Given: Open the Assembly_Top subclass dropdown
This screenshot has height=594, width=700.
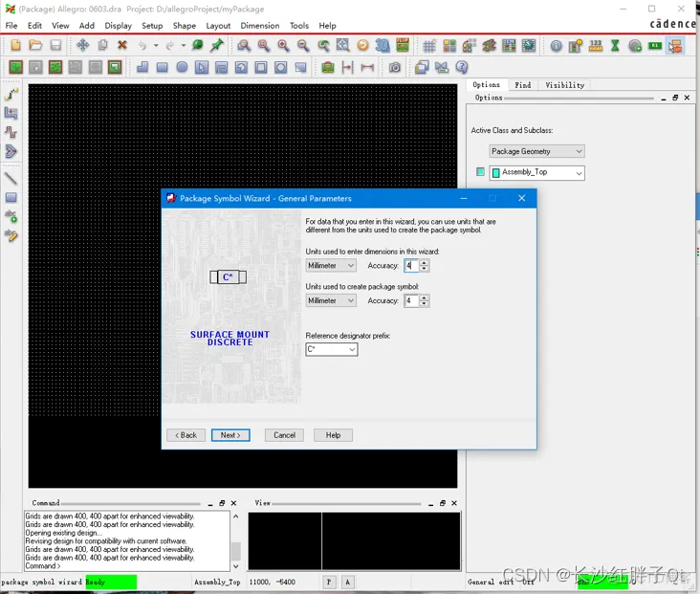Looking at the screenshot, I should [x=536, y=173].
